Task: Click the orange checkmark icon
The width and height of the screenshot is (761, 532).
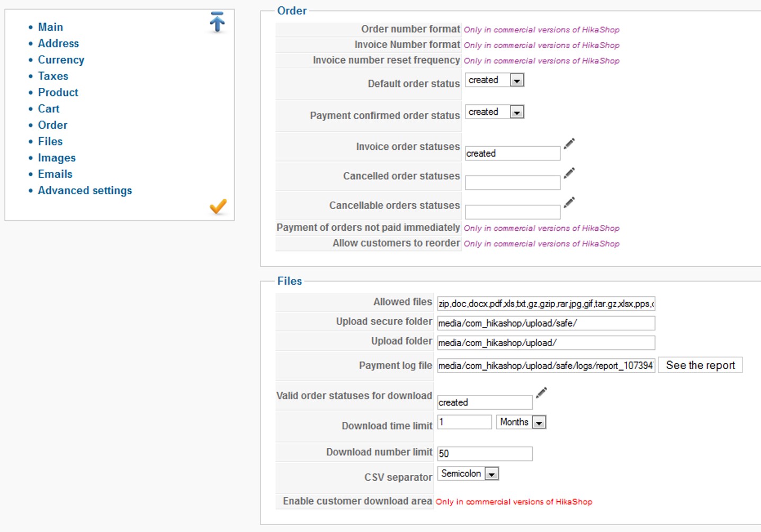Action: 218,206
